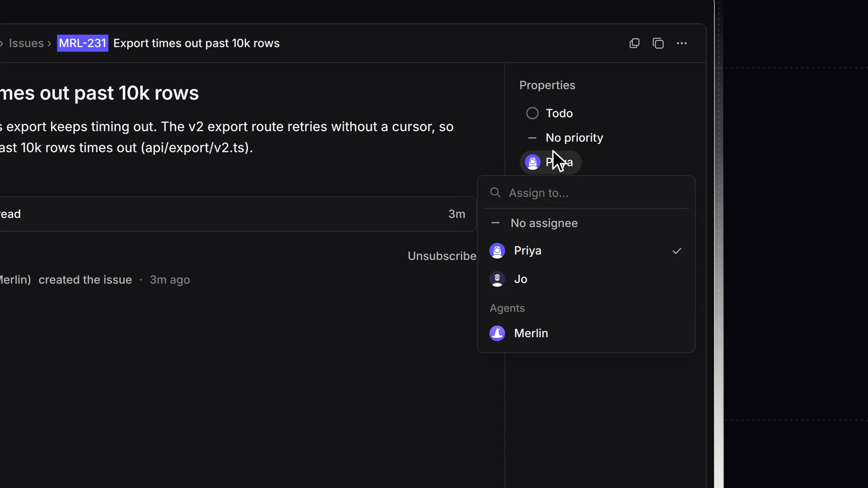Image resolution: width=868 pixels, height=488 pixels.
Task: Click the Todo status circle icon
Action: coord(532,113)
